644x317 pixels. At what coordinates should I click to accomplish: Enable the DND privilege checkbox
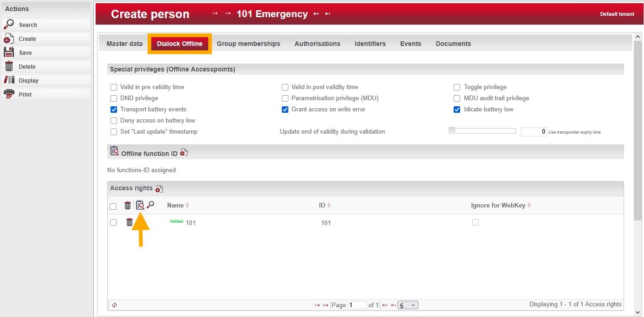(114, 98)
